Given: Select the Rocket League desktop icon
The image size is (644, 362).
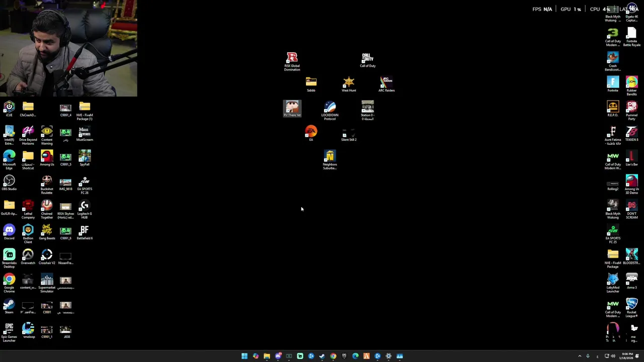Looking at the screenshot, I should click(631, 308).
